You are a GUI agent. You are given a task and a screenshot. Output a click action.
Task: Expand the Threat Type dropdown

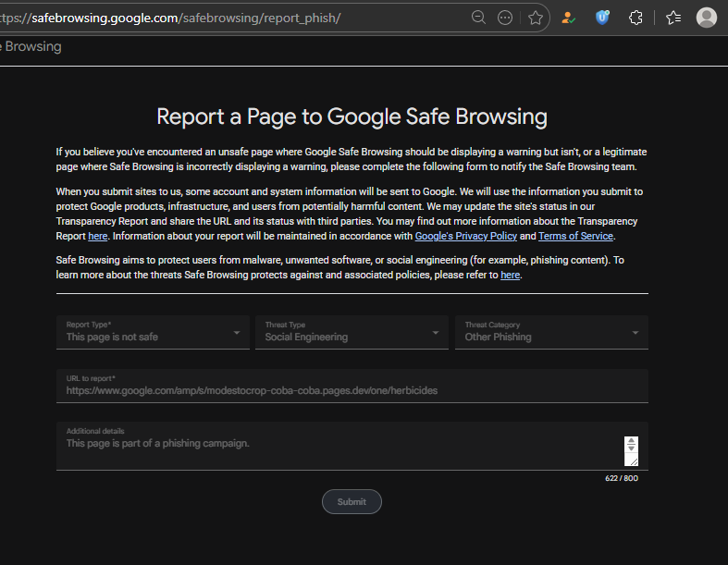click(352, 332)
